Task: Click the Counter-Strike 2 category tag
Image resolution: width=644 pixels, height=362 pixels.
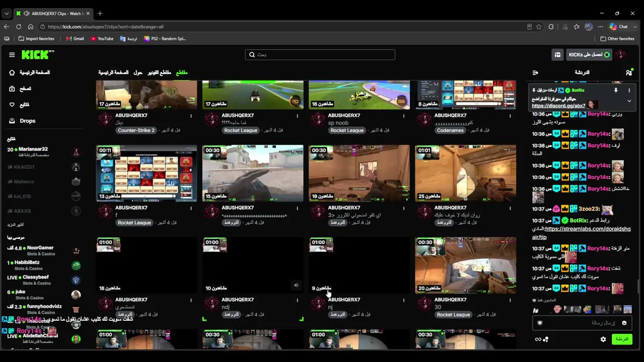Action: click(136, 130)
